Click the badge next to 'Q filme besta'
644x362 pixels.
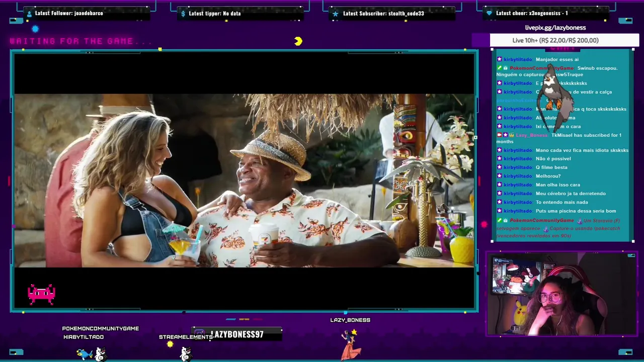tap(500, 167)
